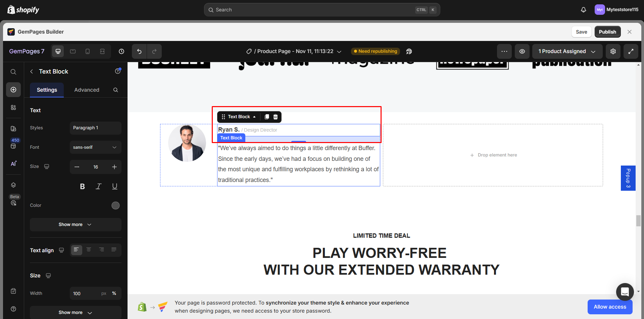Expand the Show more text options
The height and width of the screenshot is (319, 644).
[75, 224]
